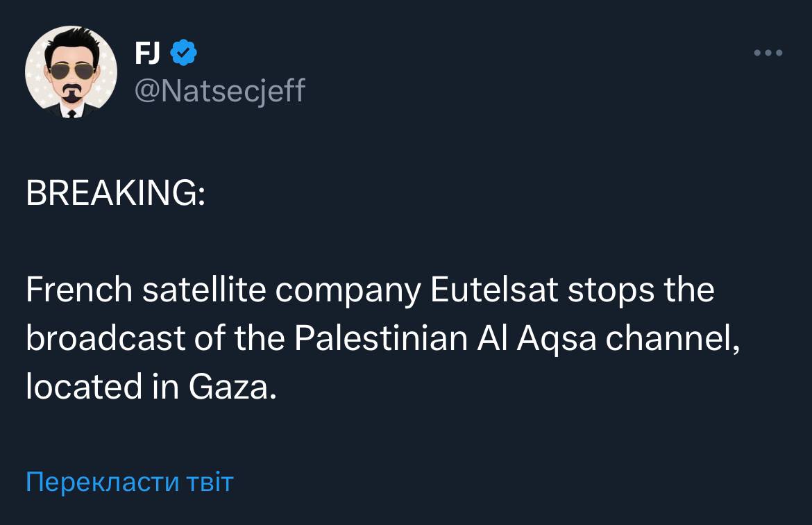
Task: Click the word "Palestinian" in the tweet
Action: point(381,339)
